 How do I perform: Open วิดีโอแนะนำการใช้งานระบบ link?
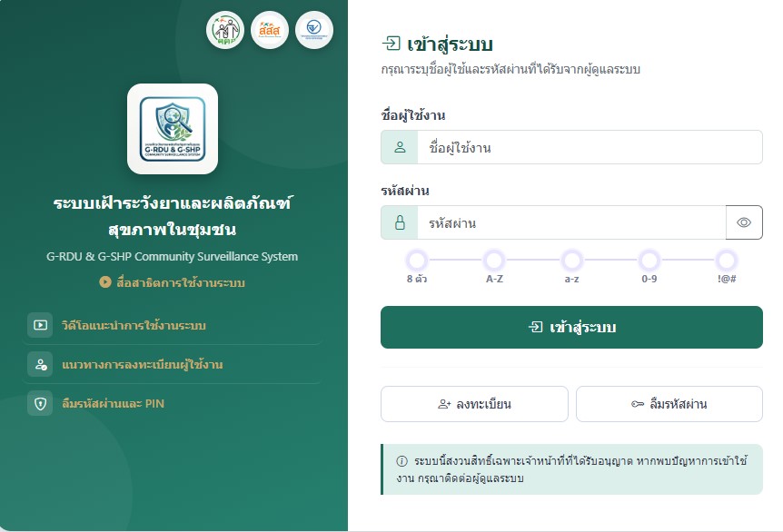134,325
